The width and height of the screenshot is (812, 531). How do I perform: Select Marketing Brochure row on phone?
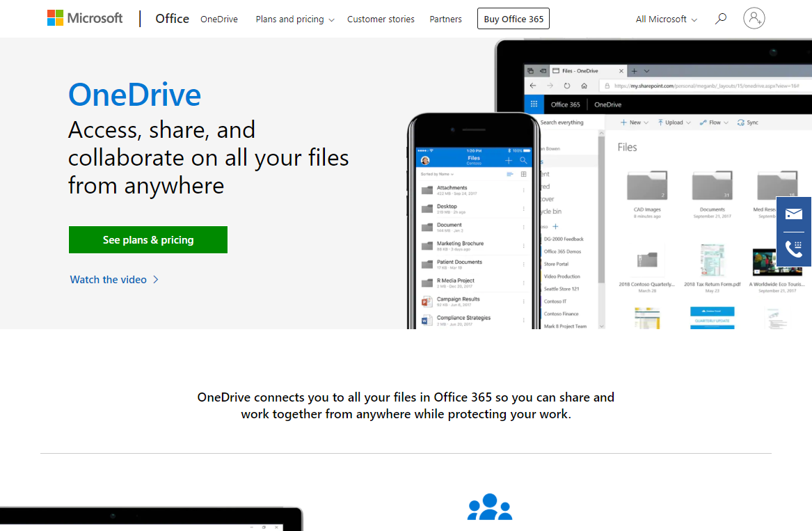click(474, 246)
